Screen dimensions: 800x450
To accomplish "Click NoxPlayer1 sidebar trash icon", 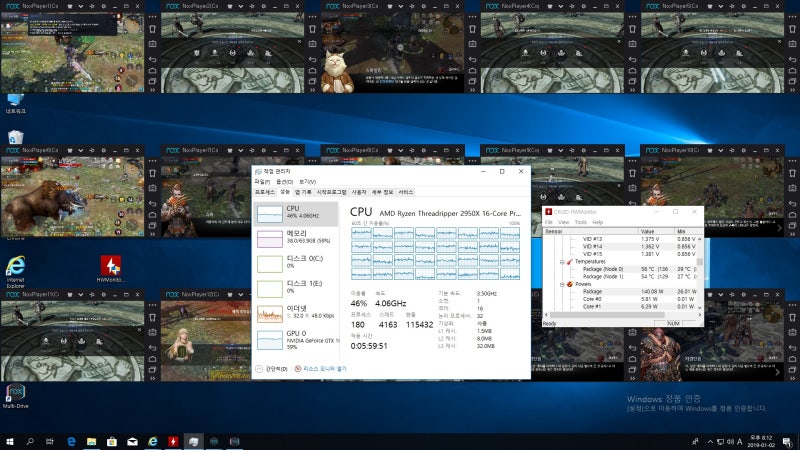I will (152, 29).
